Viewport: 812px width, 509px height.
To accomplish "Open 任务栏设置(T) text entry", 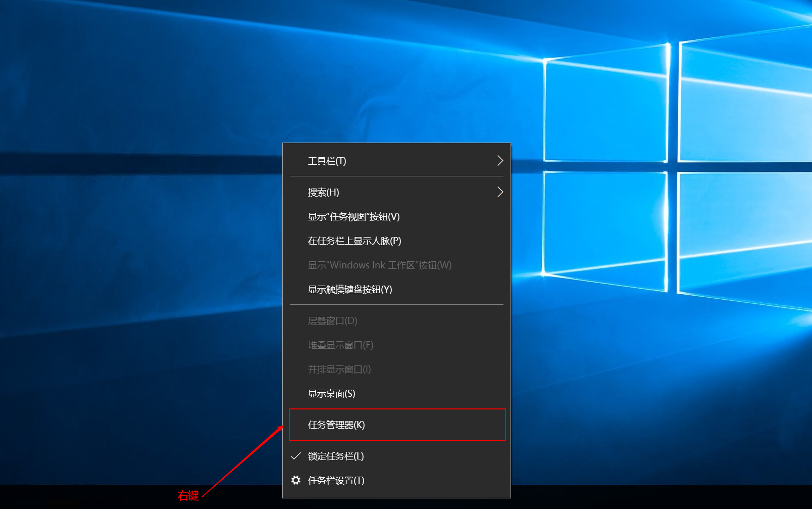I will (x=336, y=481).
